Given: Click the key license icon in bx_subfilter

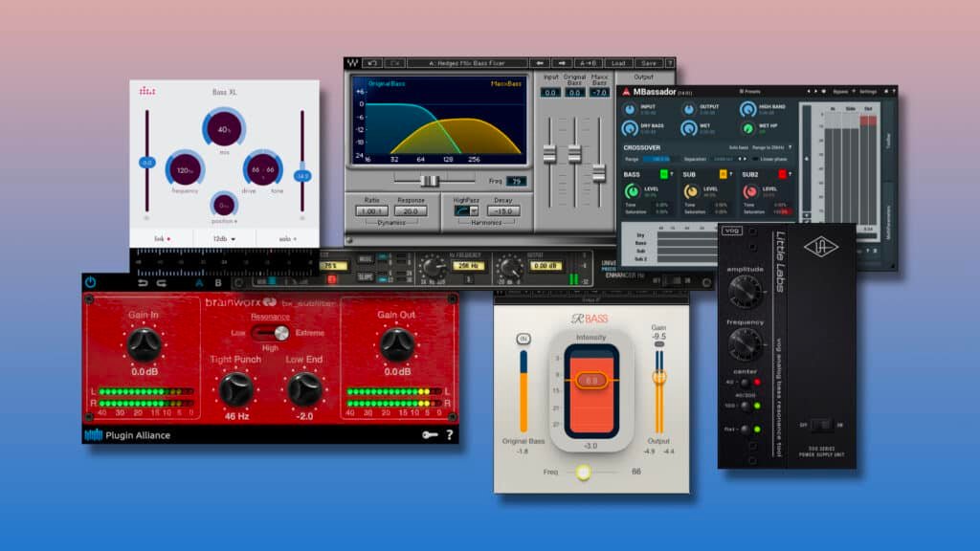Looking at the screenshot, I should (430, 435).
